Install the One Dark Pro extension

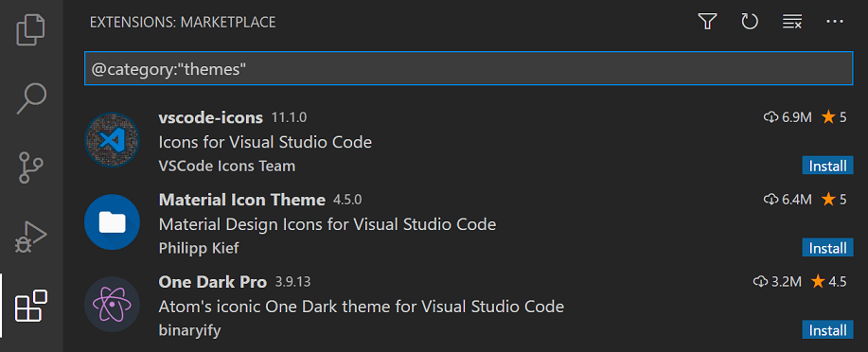coord(827,330)
